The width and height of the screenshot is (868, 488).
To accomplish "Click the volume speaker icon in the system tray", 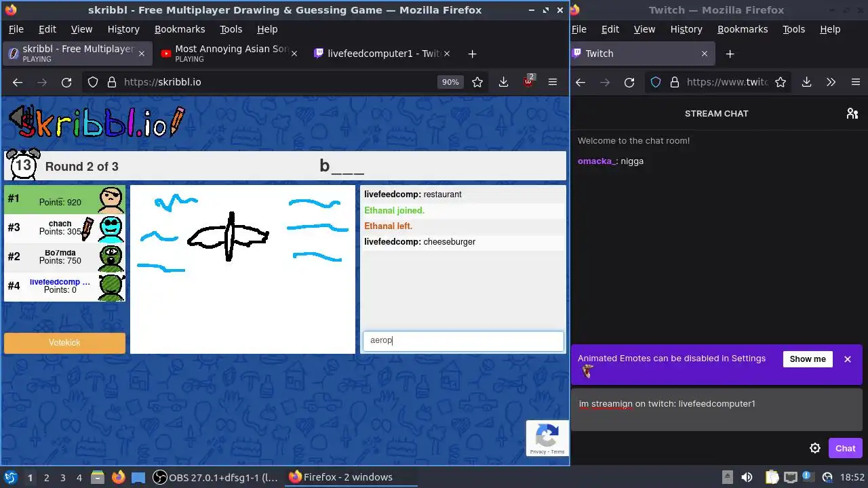I will pyautogui.click(x=747, y=477).
